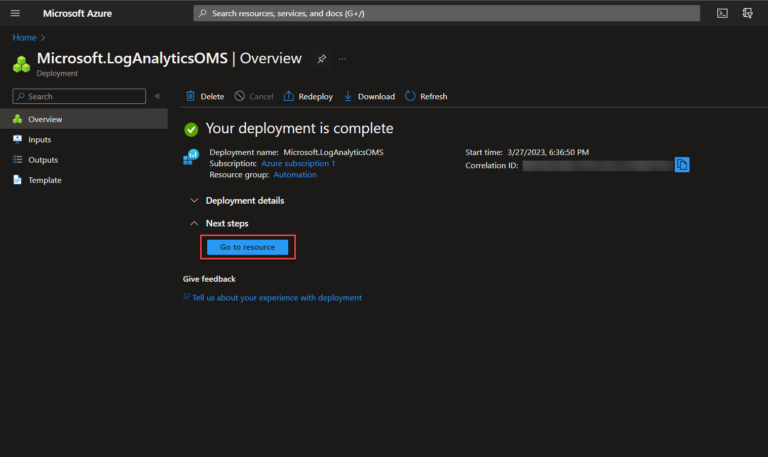The width and height of the screenshot is (768, 457).
Task: Open the Directories and subscriptions filter icon
Action: point(748,13)
